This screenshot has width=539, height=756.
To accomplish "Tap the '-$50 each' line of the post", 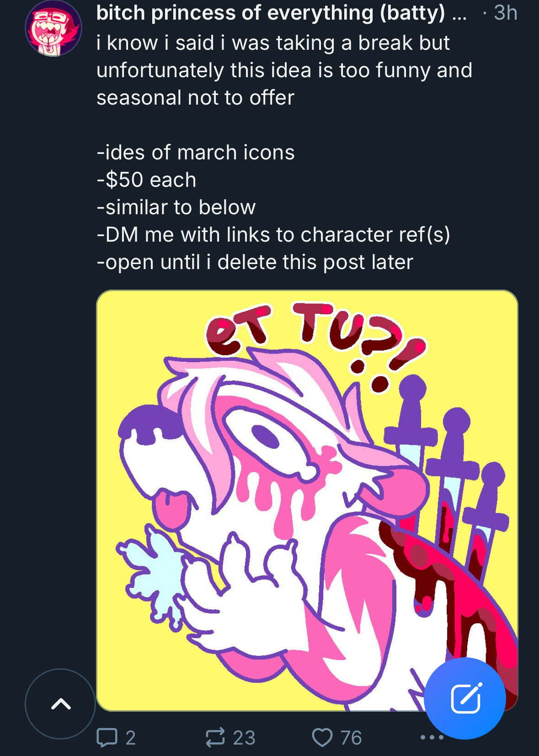I will (x=146, y=180).
